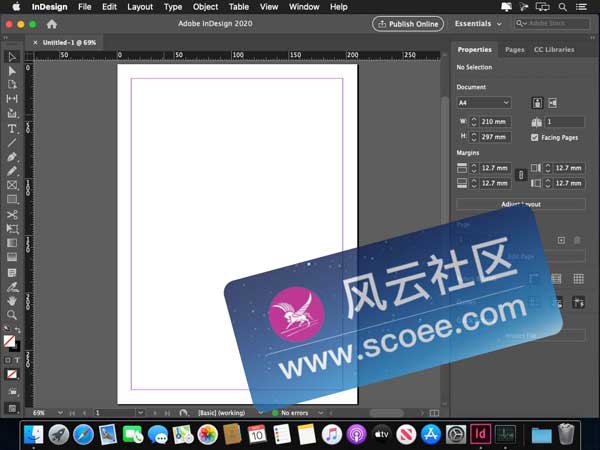Toggle the margins chain link
600x450 pixels.
[519, 176]
